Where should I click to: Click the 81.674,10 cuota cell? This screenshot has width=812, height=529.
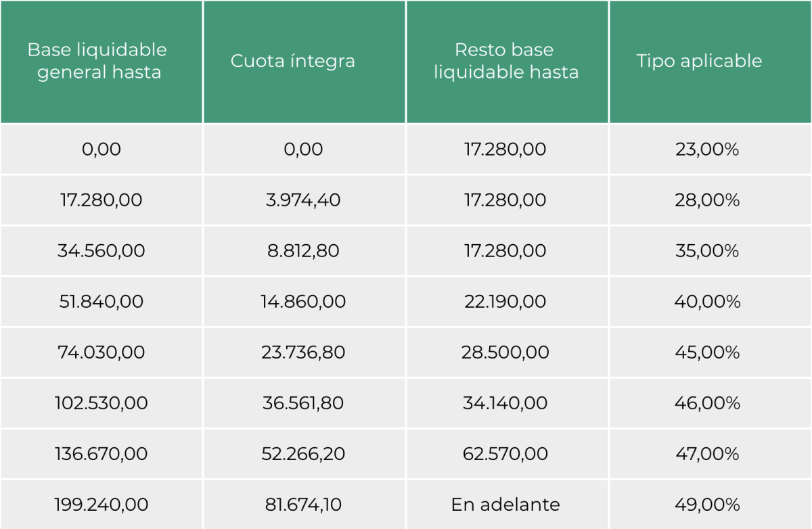click(304, 505)
